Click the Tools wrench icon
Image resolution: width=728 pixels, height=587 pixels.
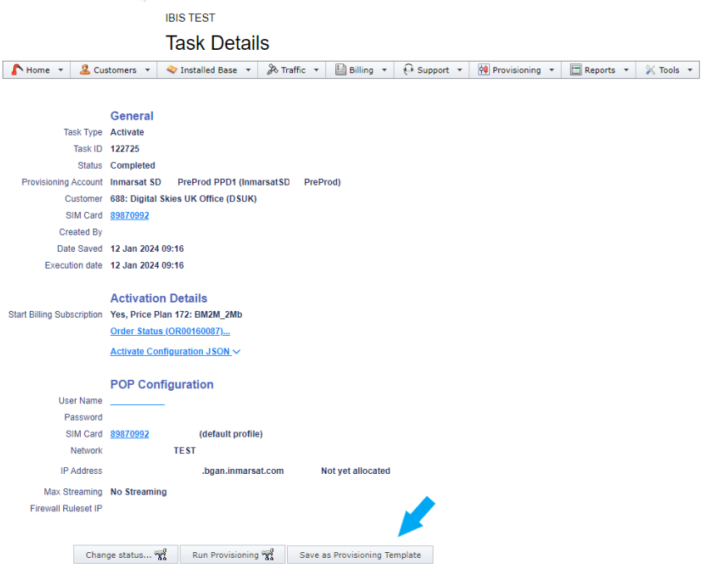click(x=650, y=71)
